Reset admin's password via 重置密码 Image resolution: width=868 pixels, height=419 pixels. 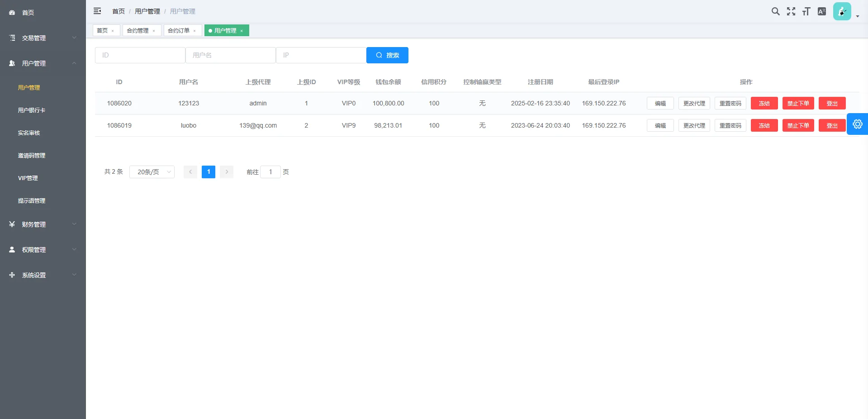click(730, 103)
